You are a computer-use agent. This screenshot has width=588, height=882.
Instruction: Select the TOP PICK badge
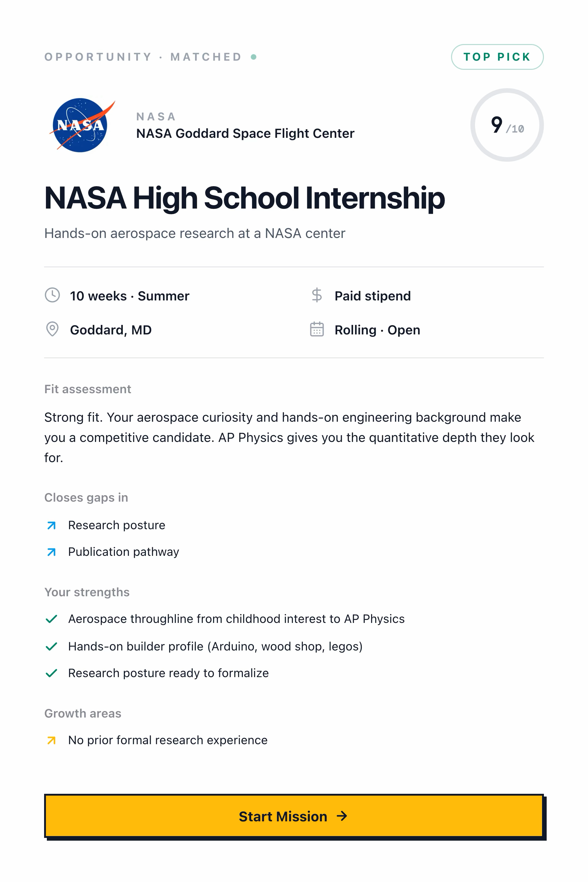coord(497,57)
